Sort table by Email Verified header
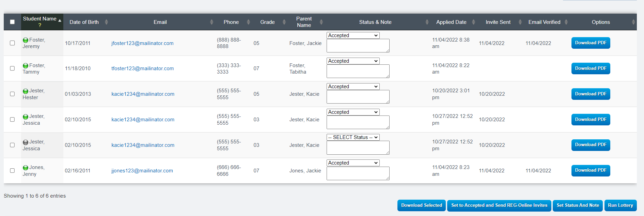Screen dimensions: 644x216 click(544, 22)
